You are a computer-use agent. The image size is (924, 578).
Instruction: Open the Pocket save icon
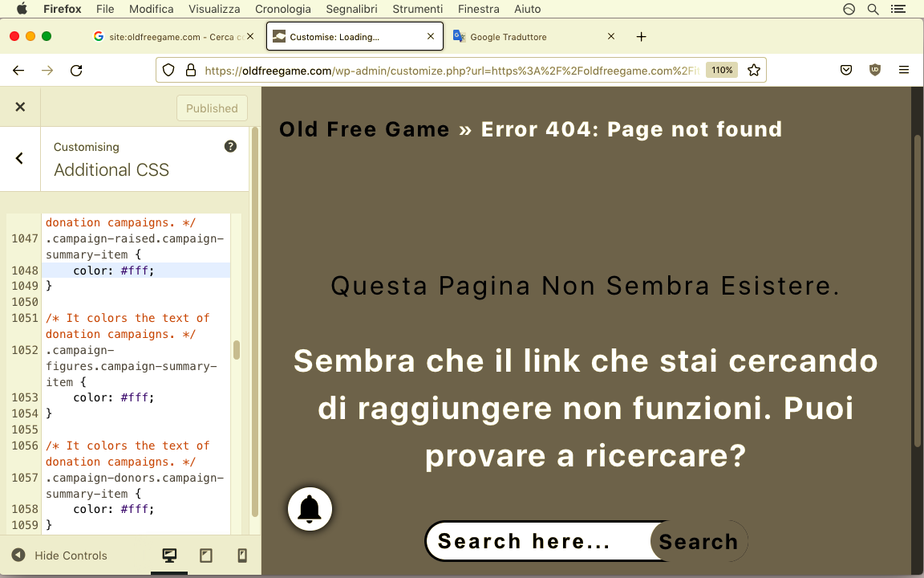[846, 70]
